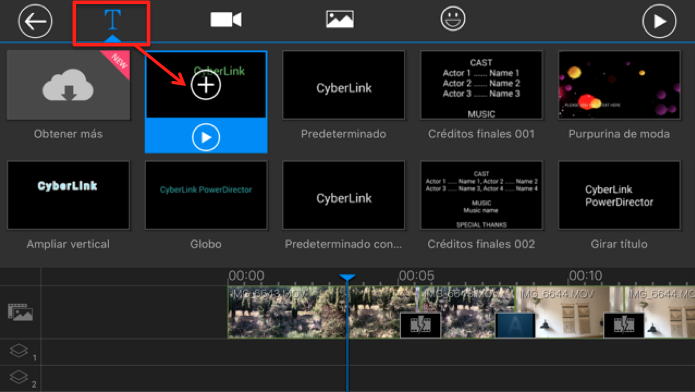Click the Obtener más label
This screenshot has height=392, width=695.
pos(68,134)
